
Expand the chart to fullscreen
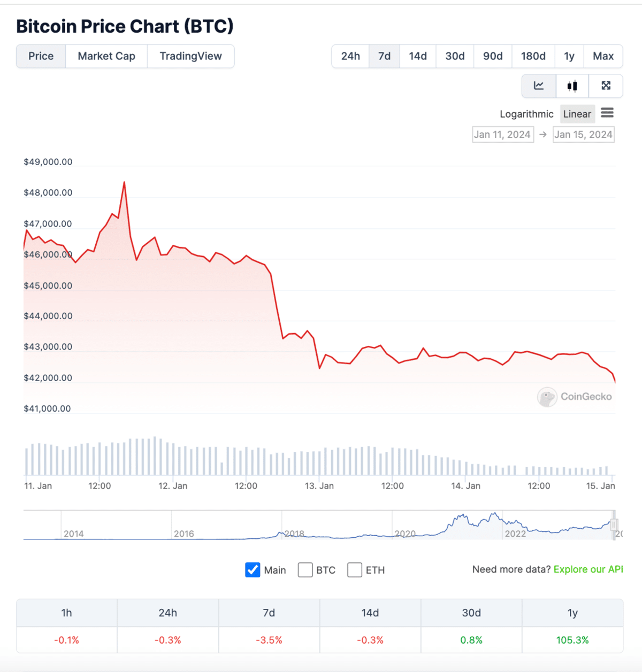tap(605, 86)
